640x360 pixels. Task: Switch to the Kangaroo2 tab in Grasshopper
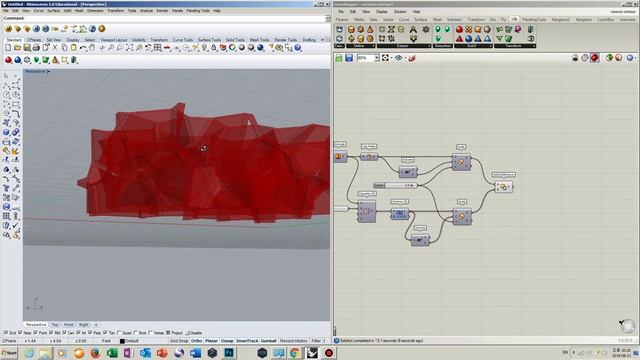560,20
